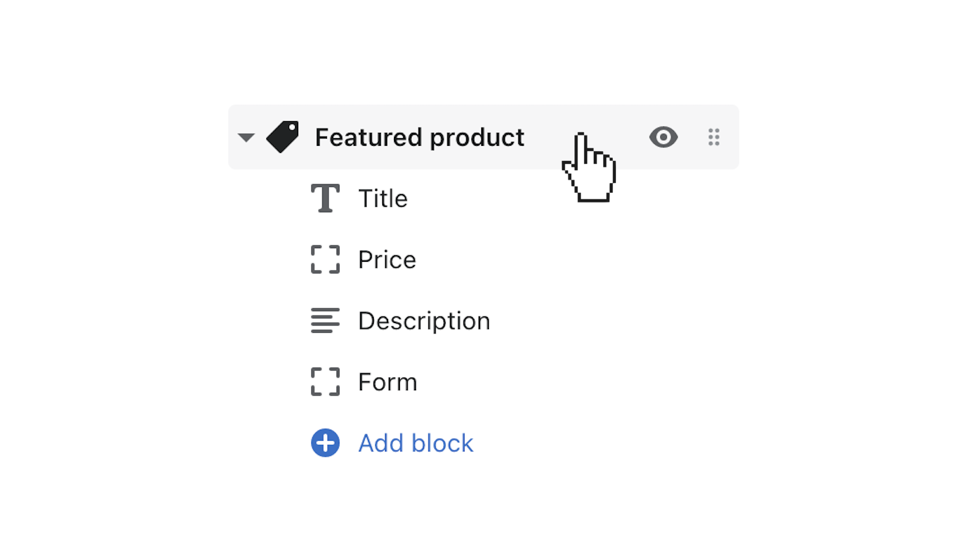Screen dimensions: 969x560
Task: Add a new block to Featured product
Action: (415, 443)
